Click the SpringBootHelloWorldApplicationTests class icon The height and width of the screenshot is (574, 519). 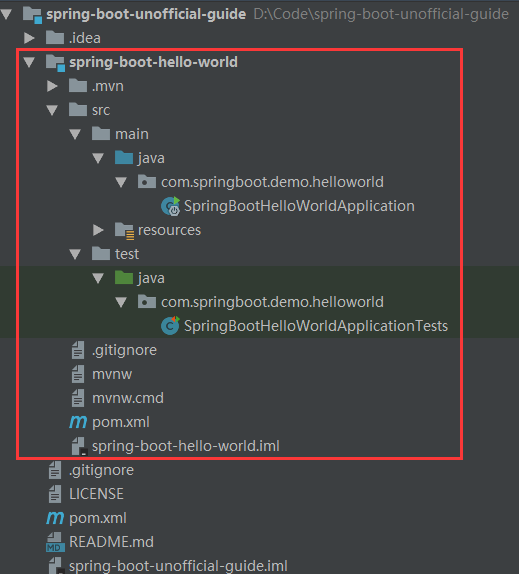(170, 326)
